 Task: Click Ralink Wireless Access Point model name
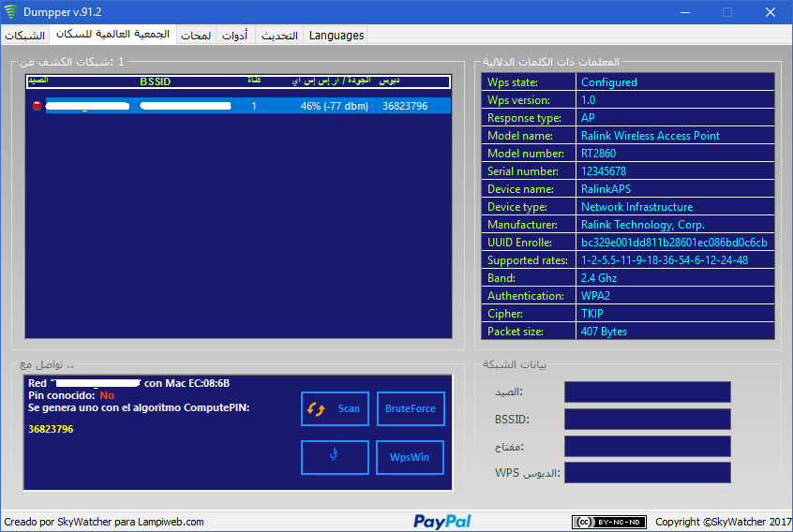[x=651, y=136]
